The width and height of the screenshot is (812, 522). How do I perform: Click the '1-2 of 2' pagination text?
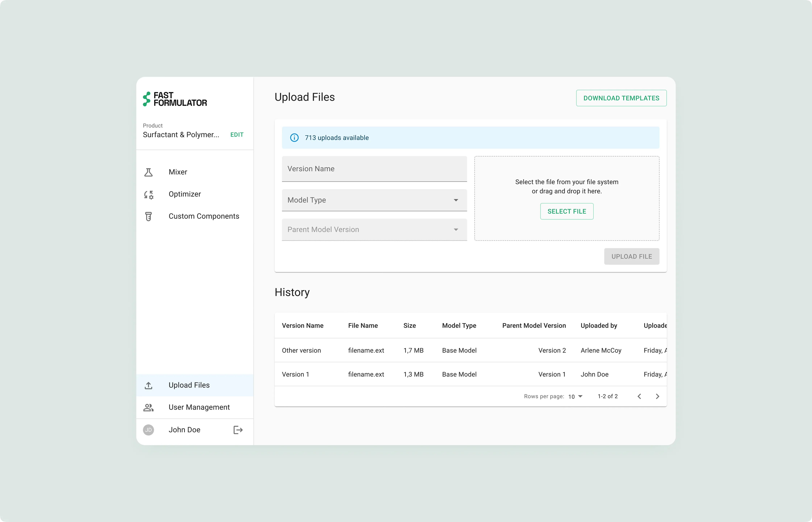(x=608, y=396)
